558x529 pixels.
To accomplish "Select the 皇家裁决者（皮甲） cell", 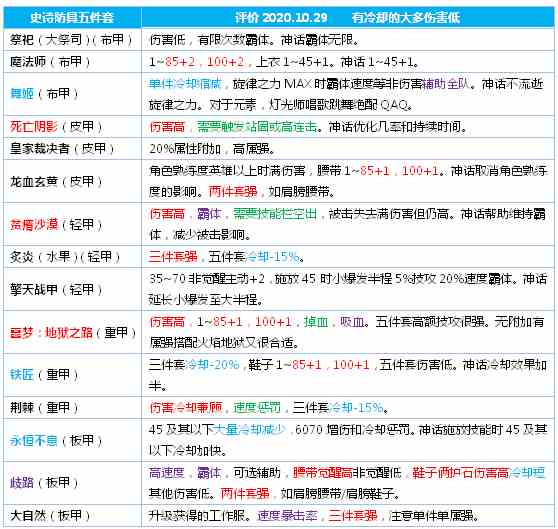I will point(72,148).
